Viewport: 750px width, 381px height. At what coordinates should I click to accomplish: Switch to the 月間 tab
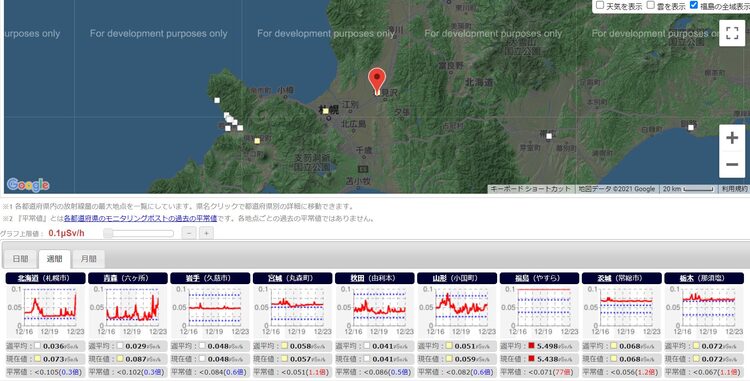[88, 259]
